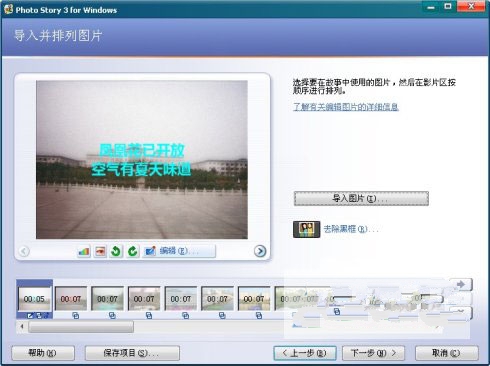Viewport: 490px width, 366px height.
Task: Click the correct color levels icon
Action: click(84, 251)
